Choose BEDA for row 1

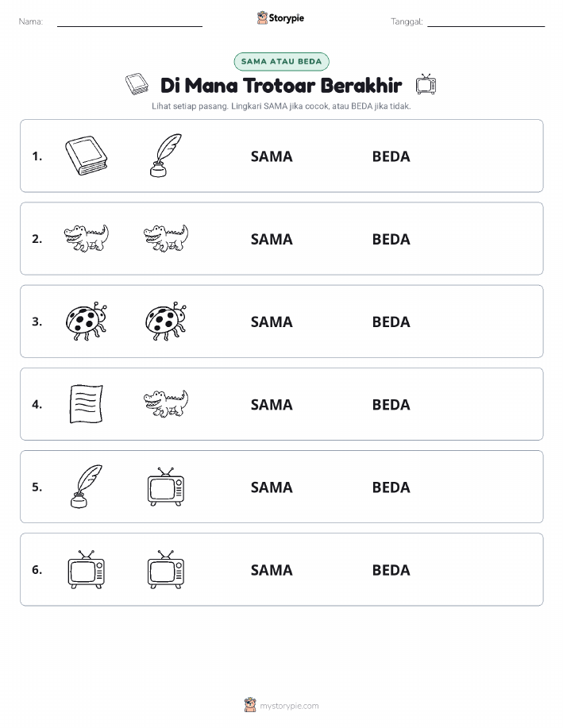[x=391, y=156]
